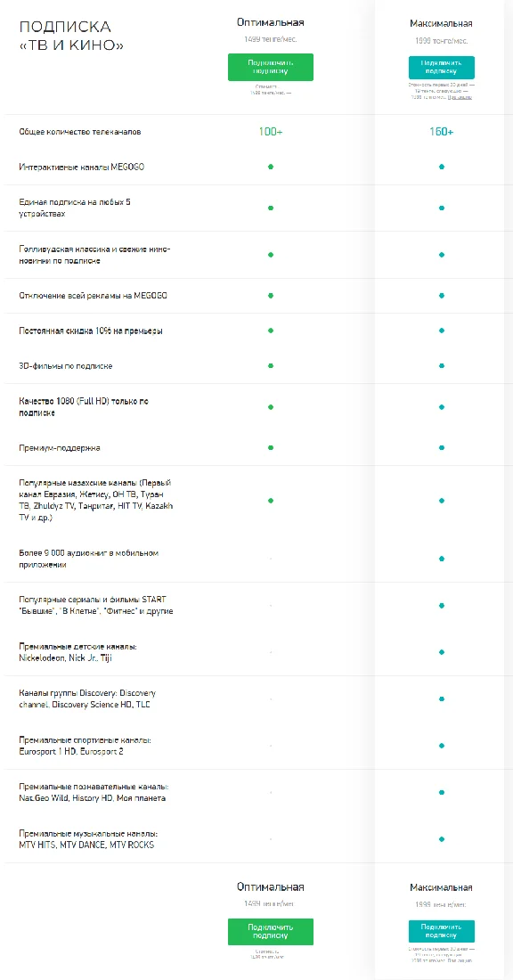Click top teal Подключить подписку button for Максимальная
513x980 pixels.
[442, 68]
